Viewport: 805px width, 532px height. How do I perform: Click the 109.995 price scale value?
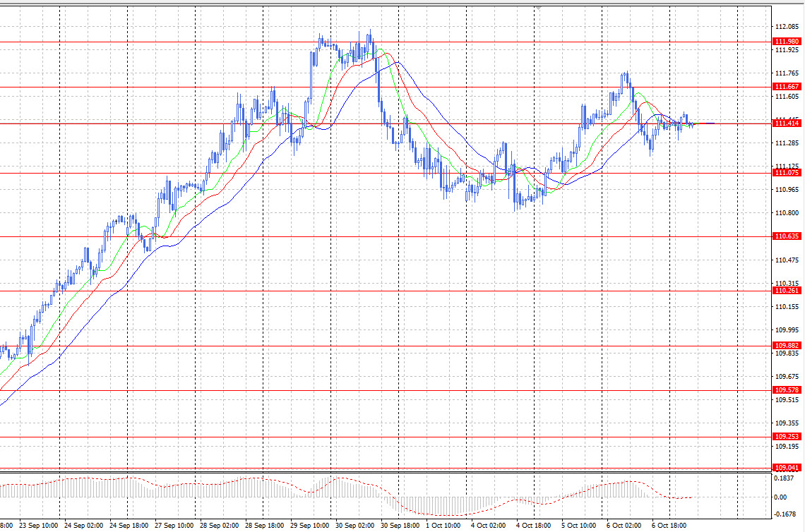[787, 330]
